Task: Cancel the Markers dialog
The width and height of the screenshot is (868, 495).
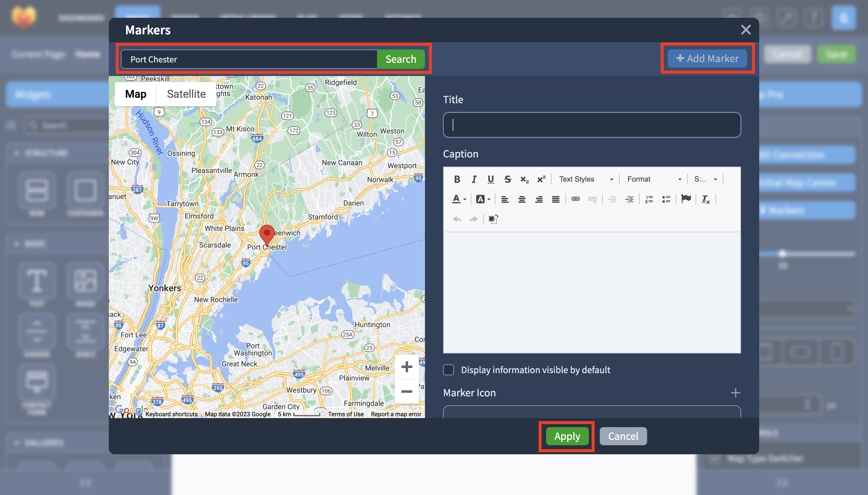Action: (x=623, y=436)
